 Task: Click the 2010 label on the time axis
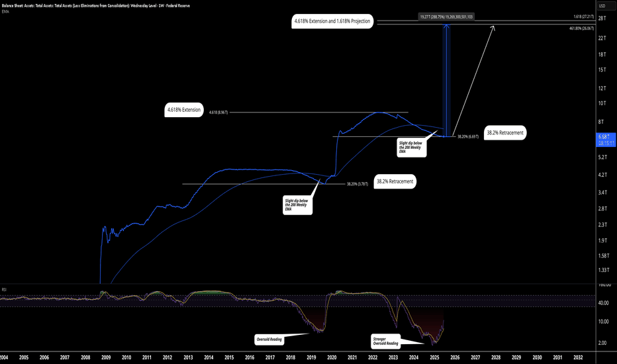(x=126, y=357)
